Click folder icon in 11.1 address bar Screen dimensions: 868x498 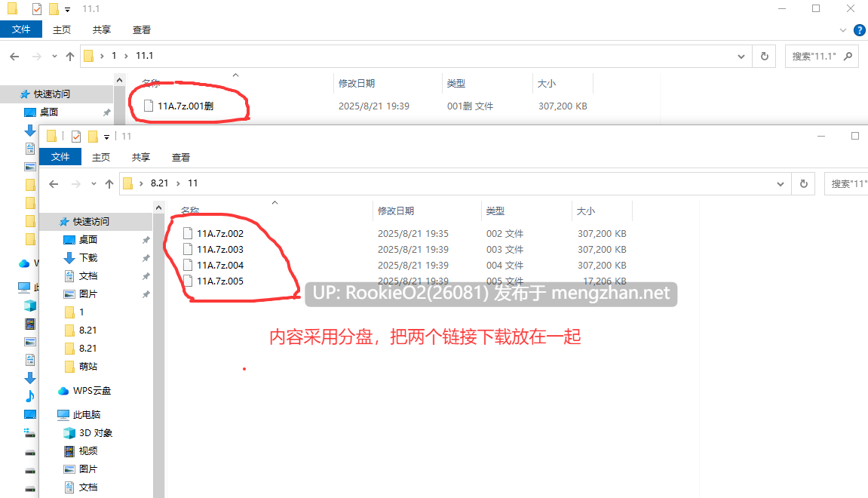point(88,56)
